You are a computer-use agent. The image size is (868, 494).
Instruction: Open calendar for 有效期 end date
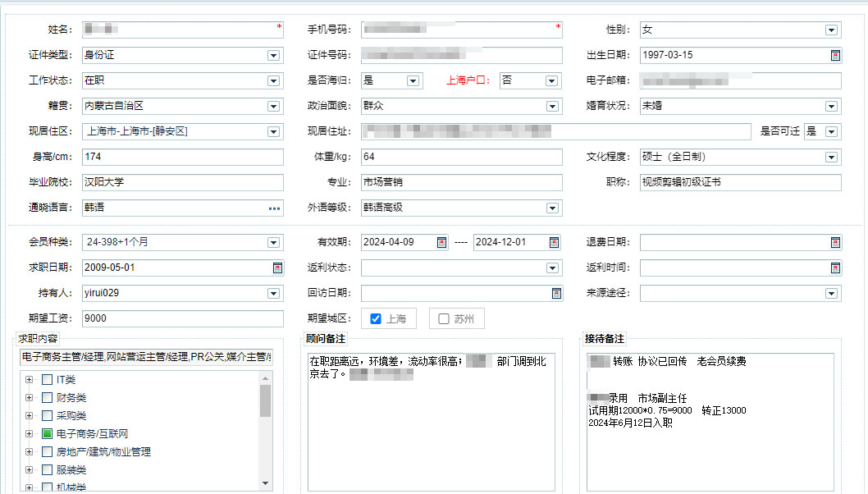tap(554, 243)
